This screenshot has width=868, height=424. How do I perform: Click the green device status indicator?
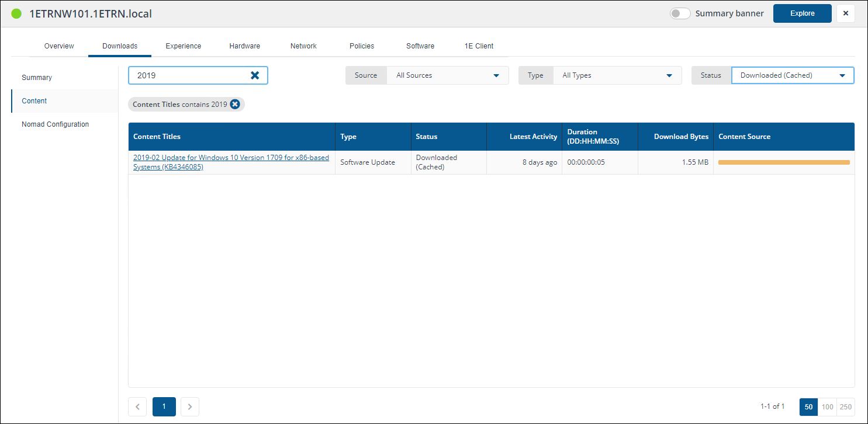16,13
